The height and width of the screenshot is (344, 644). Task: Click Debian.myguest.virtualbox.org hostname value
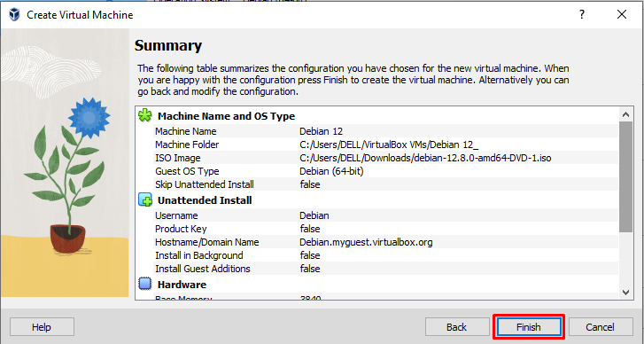[x=366, y=242]
